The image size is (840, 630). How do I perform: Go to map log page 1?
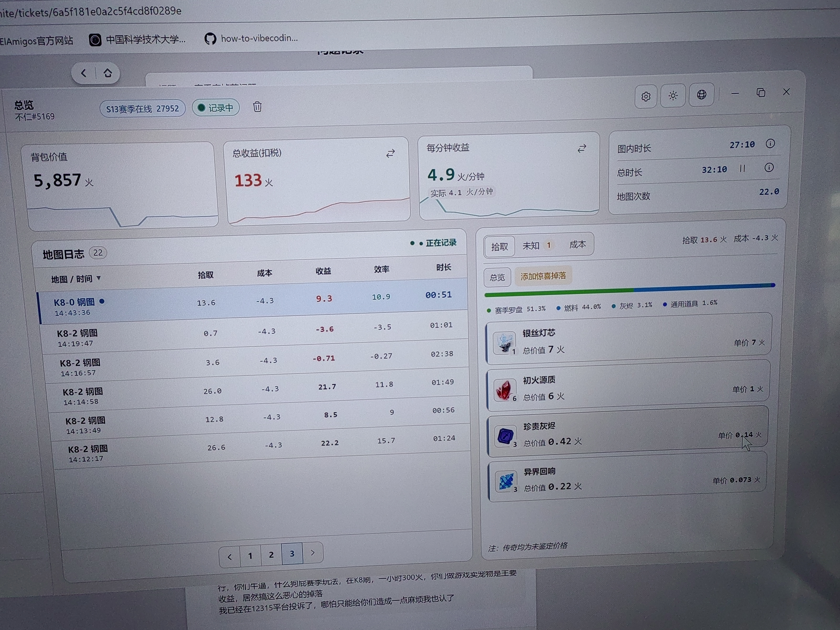(x=250, y=556)
